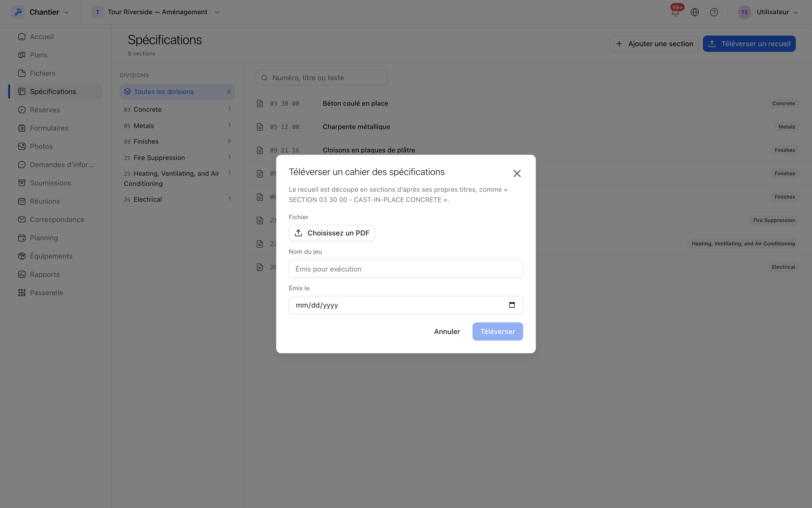Viewport: 812px width, 508px height.
Task: Click the globe language icon
Action: [x=695, y=12]
